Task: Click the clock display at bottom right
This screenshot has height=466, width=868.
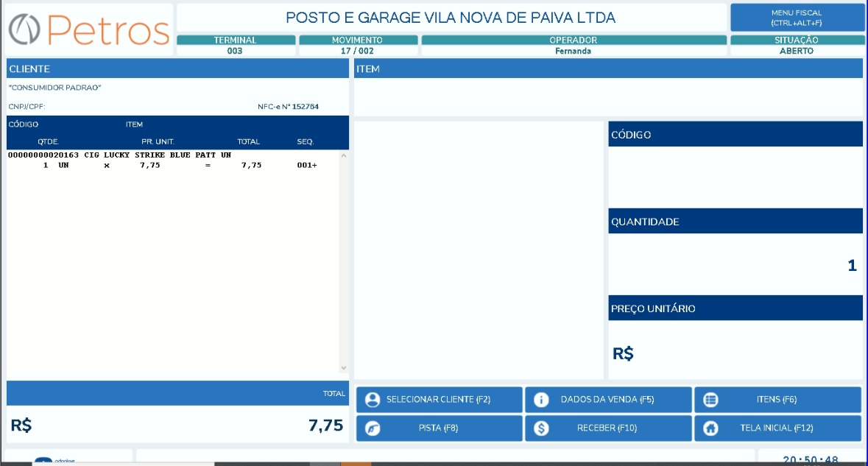Action: pyautogui.click(x=811, y=459)
